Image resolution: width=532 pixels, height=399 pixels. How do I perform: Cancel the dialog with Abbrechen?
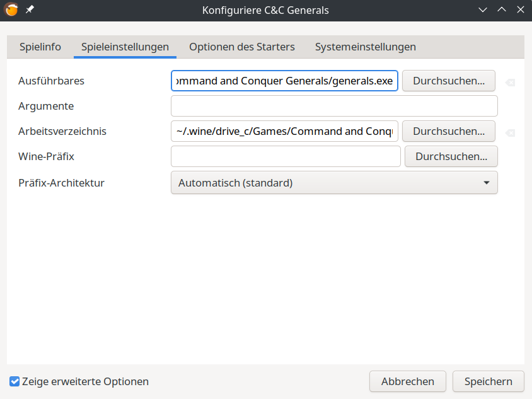point(407,381)
